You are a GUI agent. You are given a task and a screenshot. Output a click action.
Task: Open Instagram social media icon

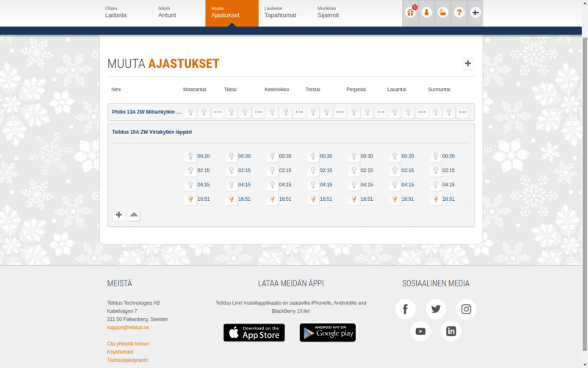[x=466, y=309]
